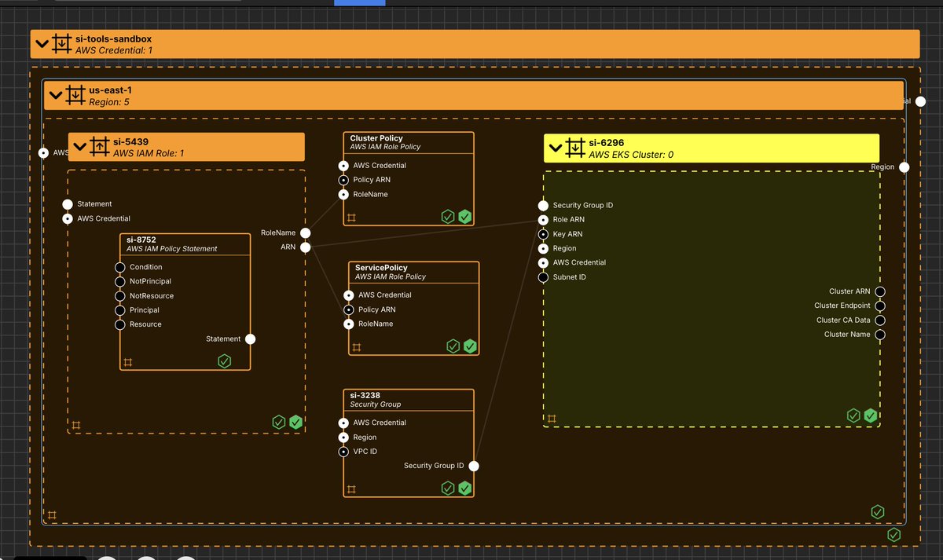Click the down-frame icon in si-6296 header
The height and width of the screenshot is (560, 943).
click(x=576, y=148)
